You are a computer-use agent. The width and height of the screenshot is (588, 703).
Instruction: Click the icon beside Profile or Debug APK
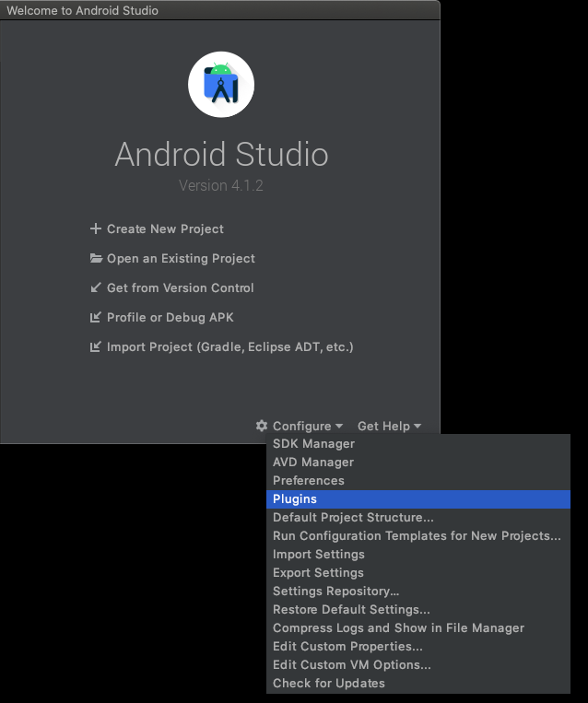coord(96,317)
